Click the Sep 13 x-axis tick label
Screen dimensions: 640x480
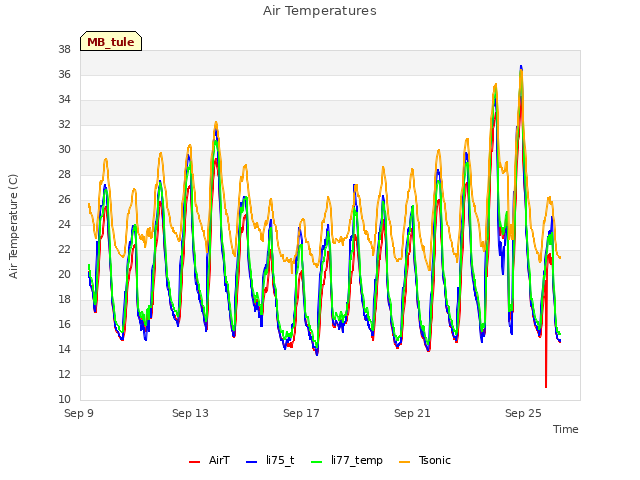click(x=190, y=413)
